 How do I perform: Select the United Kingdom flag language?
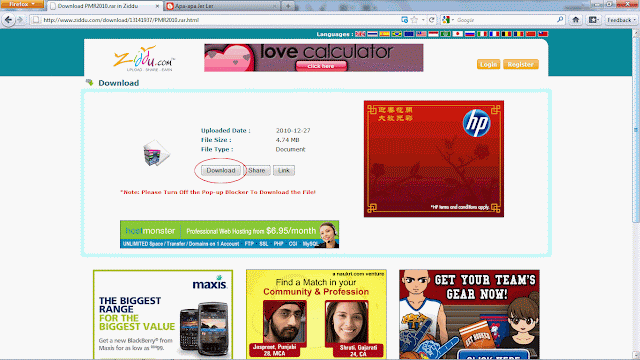360,34
